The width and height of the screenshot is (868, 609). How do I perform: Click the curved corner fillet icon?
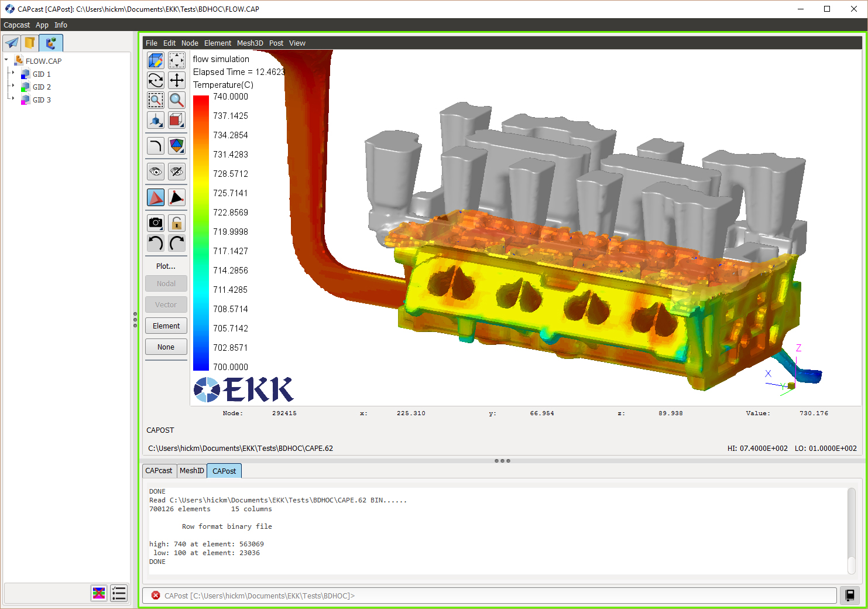156,146
